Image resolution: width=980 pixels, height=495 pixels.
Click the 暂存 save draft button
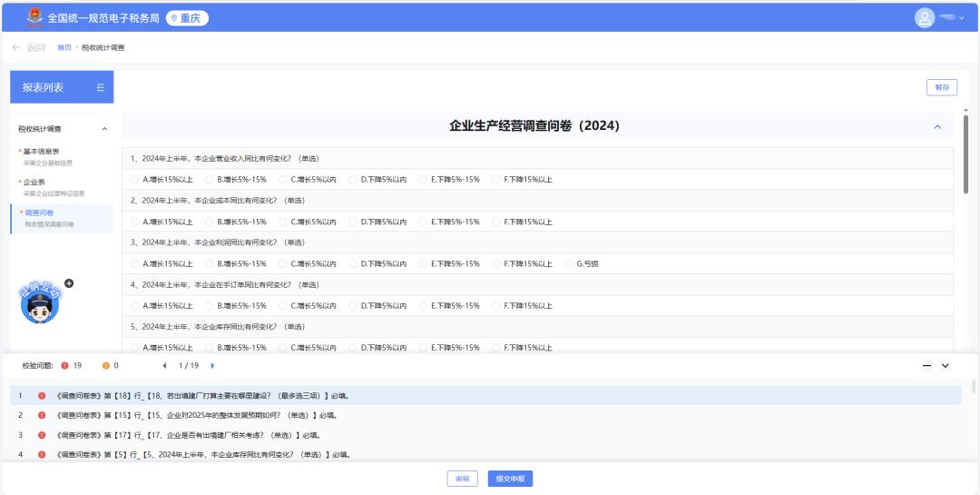tap(941, 87)
